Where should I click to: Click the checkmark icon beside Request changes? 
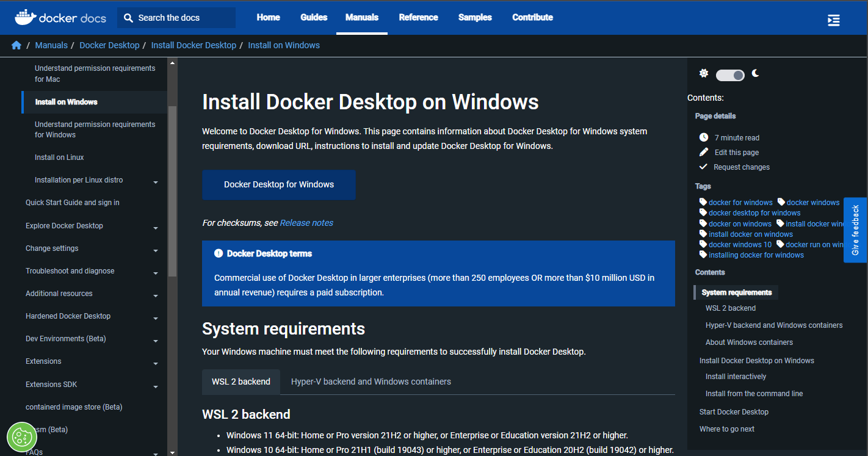tap(703, 167)
